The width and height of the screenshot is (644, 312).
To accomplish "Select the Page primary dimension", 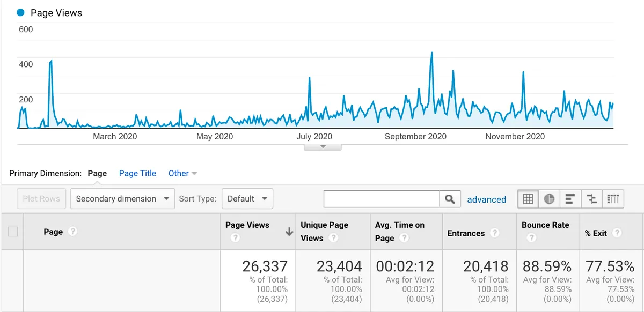I will (x=97, y=173).
